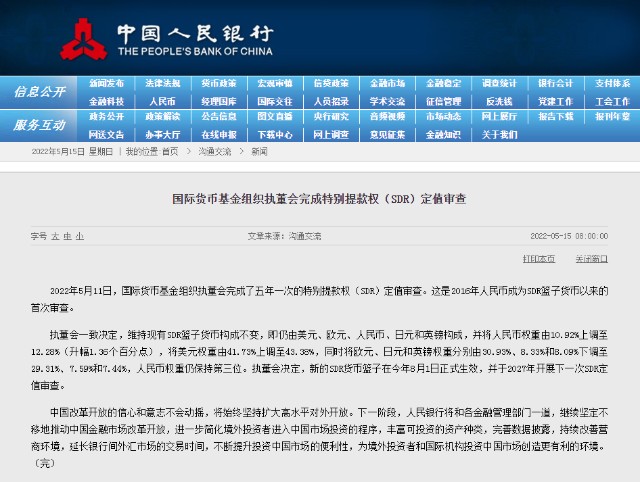Choose 网送文告 link
This screenshot has height=482, width=640.
(107, 135)
